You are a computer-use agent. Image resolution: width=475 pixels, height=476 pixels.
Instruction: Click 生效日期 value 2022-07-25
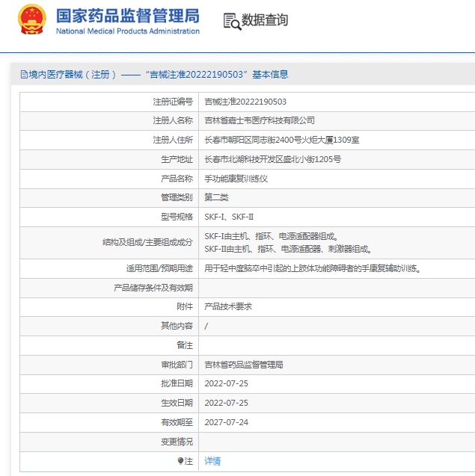[226, 403]
